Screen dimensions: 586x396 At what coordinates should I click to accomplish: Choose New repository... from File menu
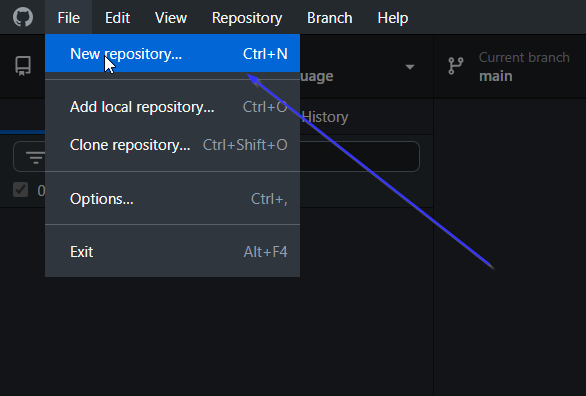click(172, 53)
